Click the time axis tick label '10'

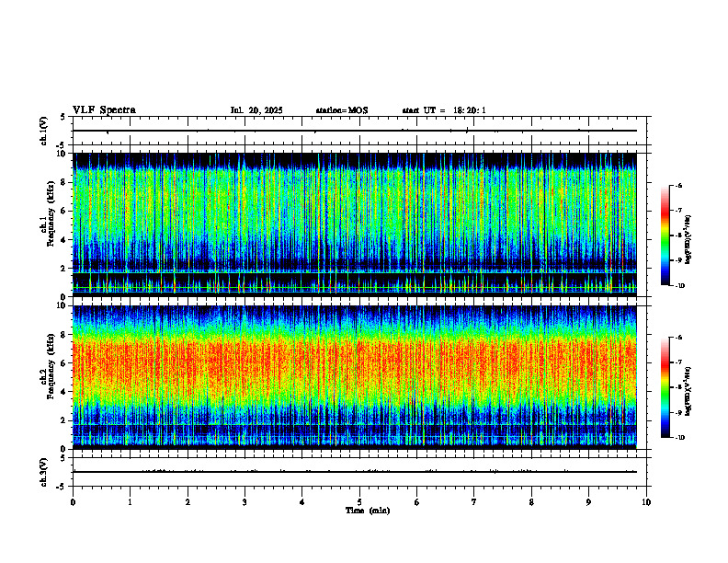(646, 502)
